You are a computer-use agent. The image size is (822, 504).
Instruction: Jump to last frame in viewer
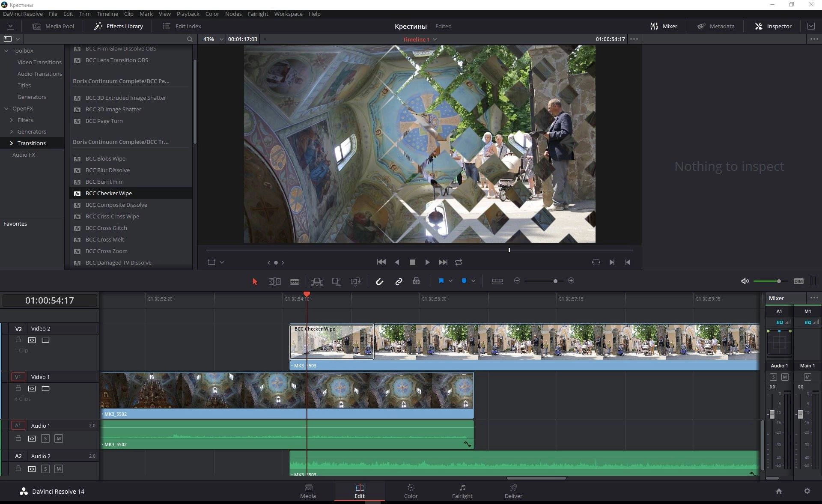tap(443, 262)
